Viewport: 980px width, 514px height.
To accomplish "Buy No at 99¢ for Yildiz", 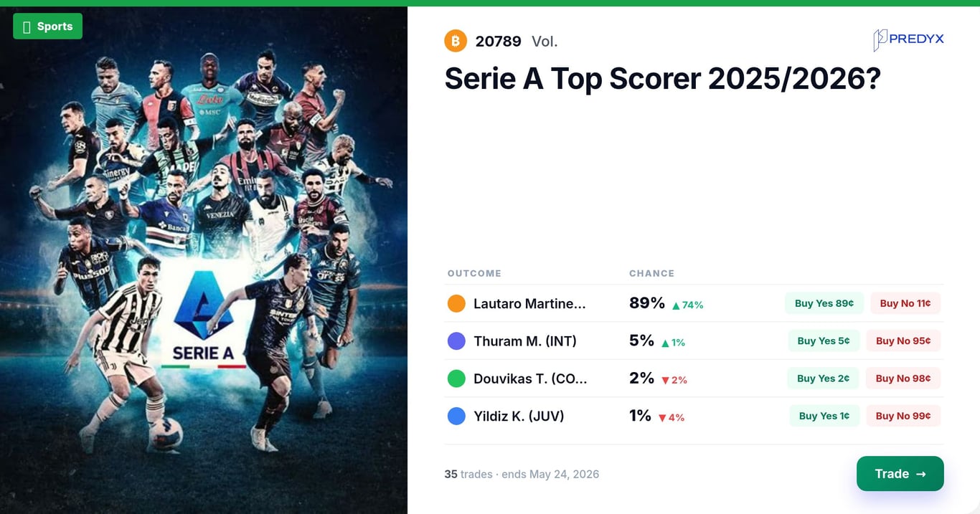I will (x=903, y=416).
